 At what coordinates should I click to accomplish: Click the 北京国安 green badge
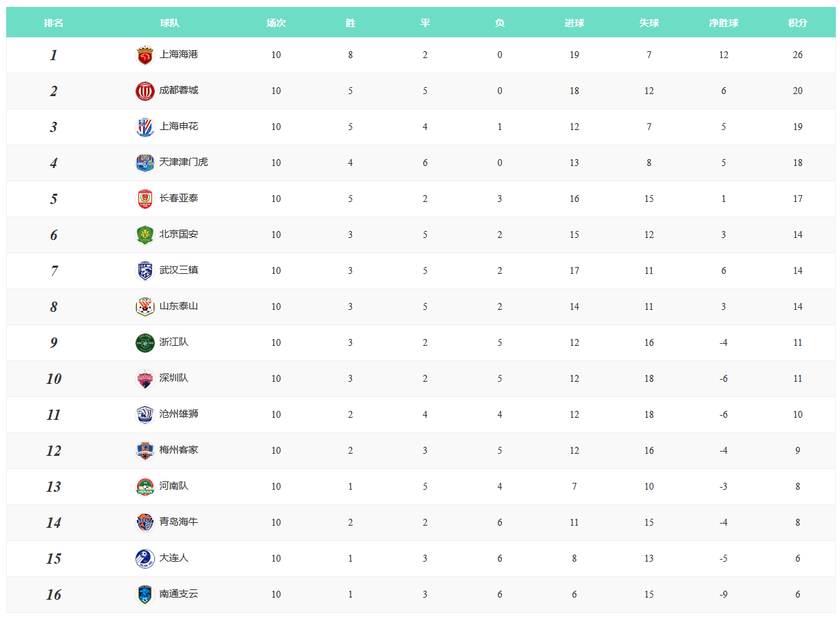click(x=144, y=235)
